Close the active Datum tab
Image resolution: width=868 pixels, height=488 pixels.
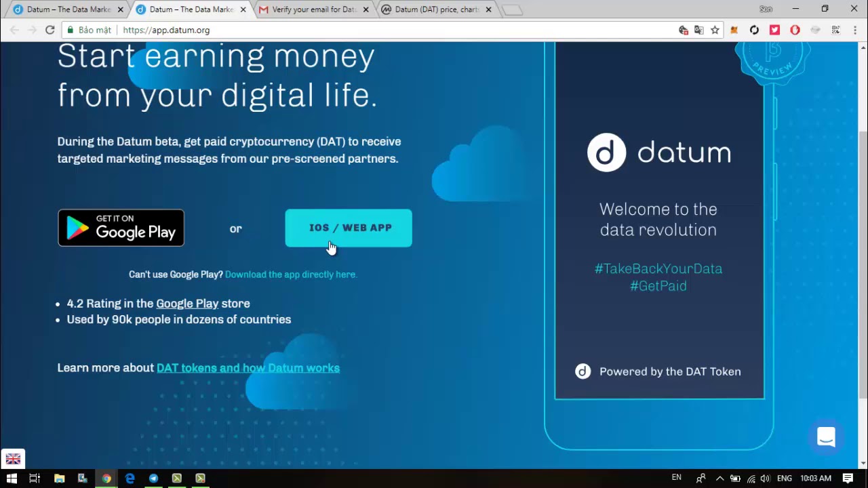click(243, 9)
